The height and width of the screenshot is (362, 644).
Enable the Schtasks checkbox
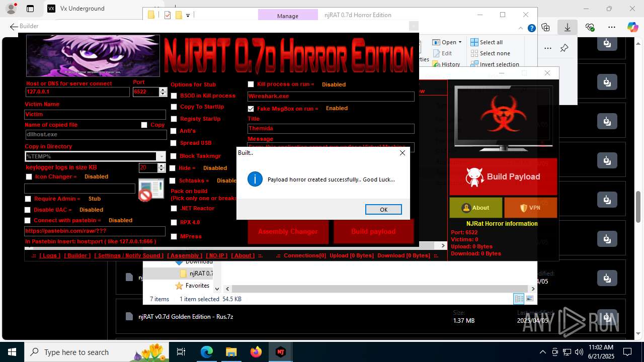pyautogui.click(x=173, y=181)
